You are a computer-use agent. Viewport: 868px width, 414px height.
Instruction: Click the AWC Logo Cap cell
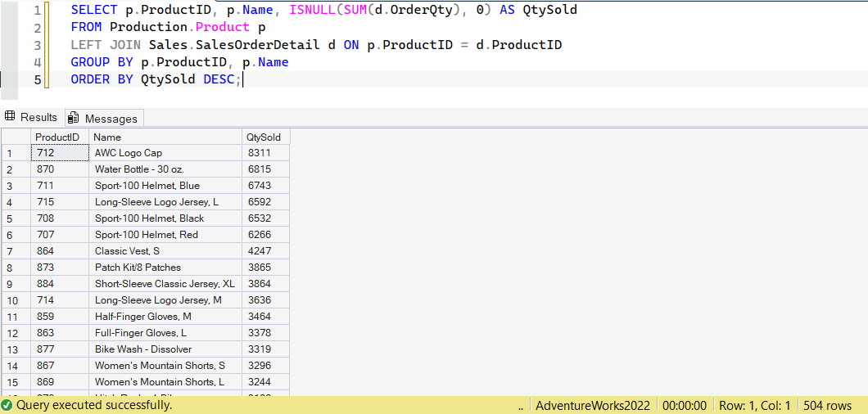coord(166,153)
